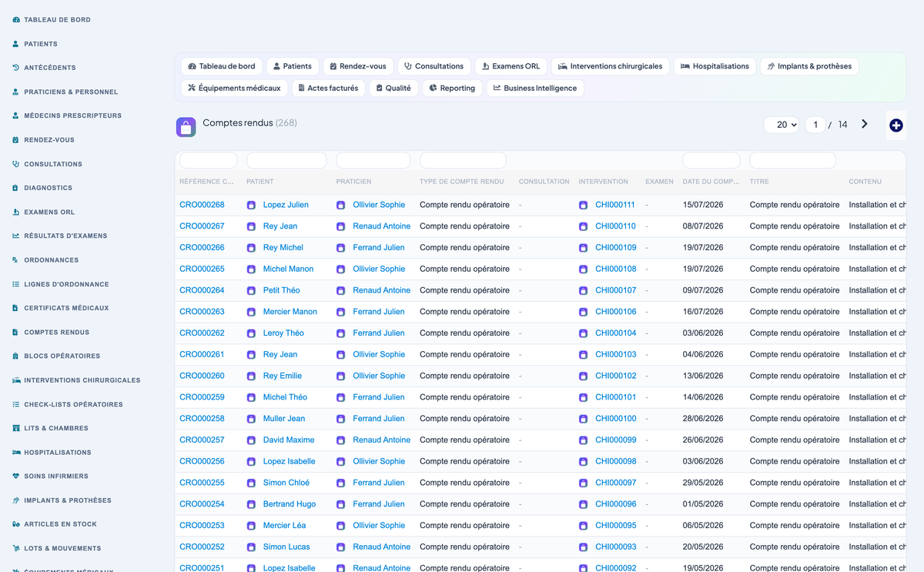Open Interventions chirurgicales in the sidebar
Image resolution: width=924 pixels, height=572 pixels.
(82, 380)
